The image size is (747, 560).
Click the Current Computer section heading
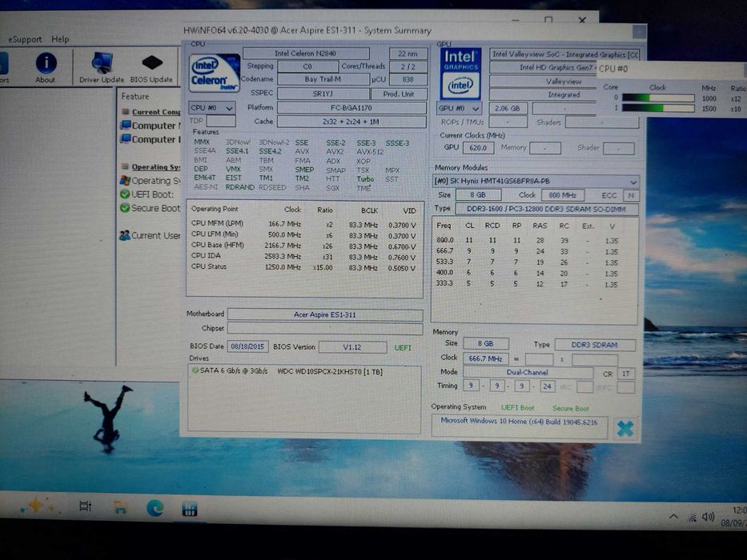156,112
